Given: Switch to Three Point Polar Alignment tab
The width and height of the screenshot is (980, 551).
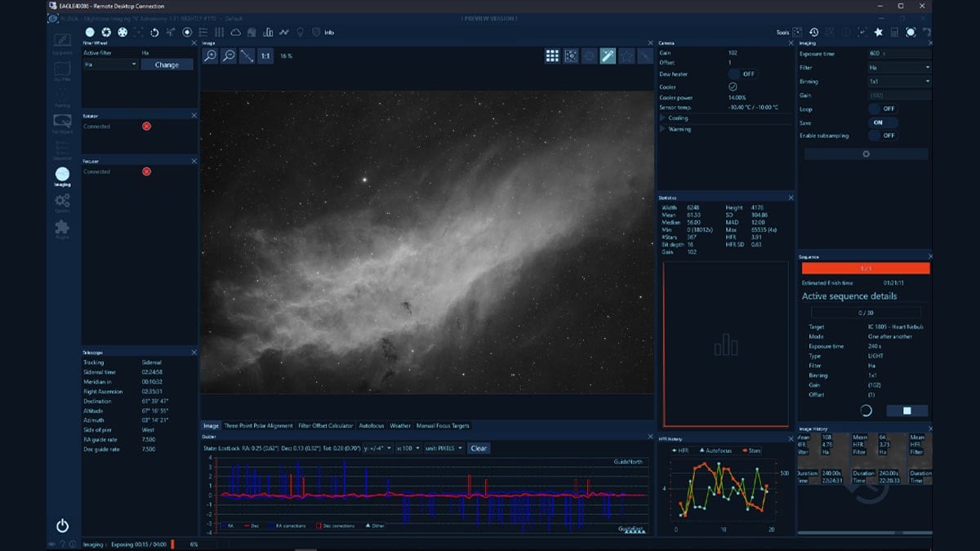Looking at the screenshot, I should tap(258, 425).
